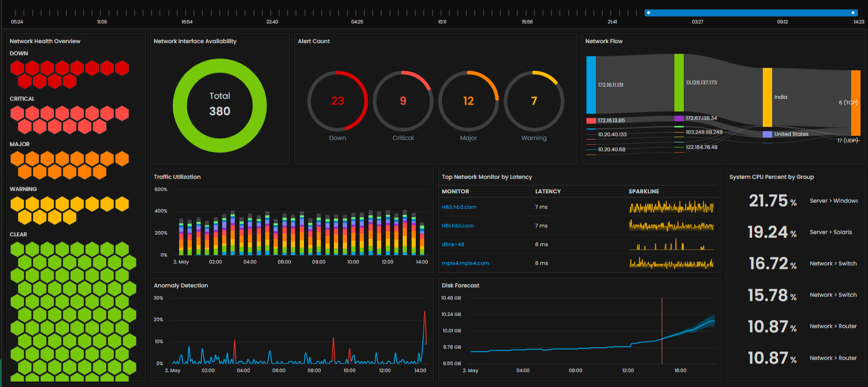Screen dimensions: 868x387
Task: Click the MONITOR column header
Action: pos(455,191)
